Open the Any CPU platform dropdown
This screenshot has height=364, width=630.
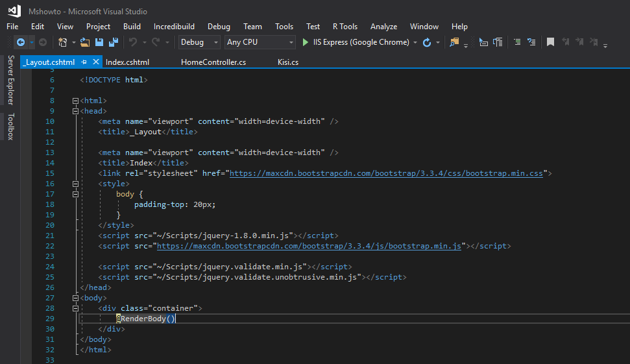coord(260,42)
